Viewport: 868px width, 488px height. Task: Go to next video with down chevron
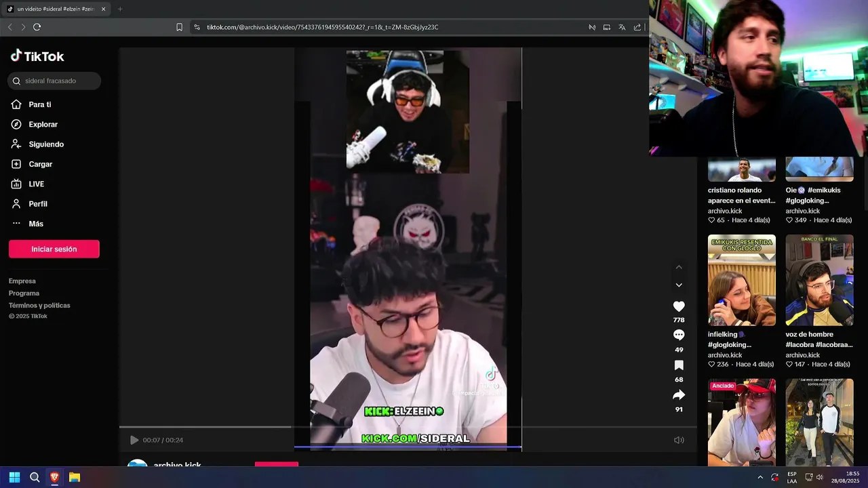click(x=679, y=285)
